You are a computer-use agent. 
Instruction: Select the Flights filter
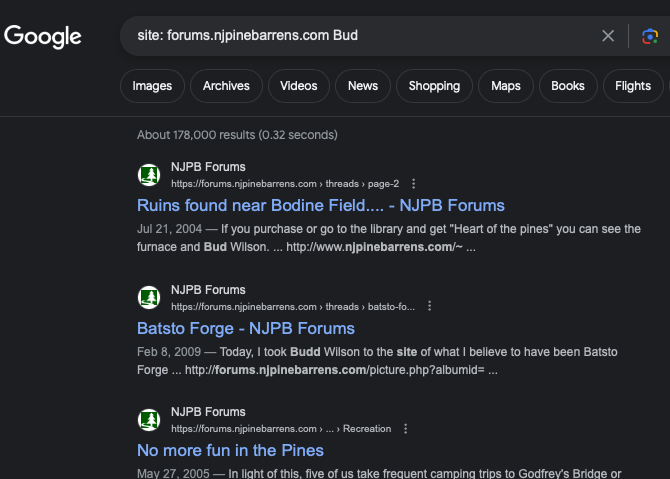(x=633, y=86)
